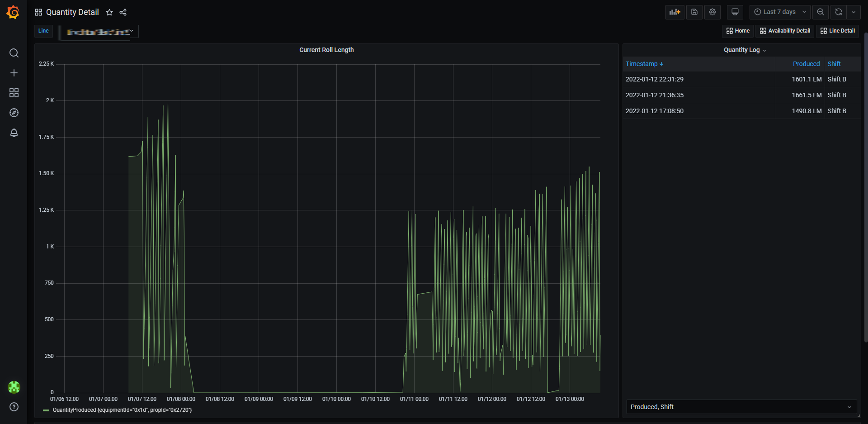Click the page vertical scrollbar
The width and height of the screenshot is (868, 424).
(x=865, y=187)
